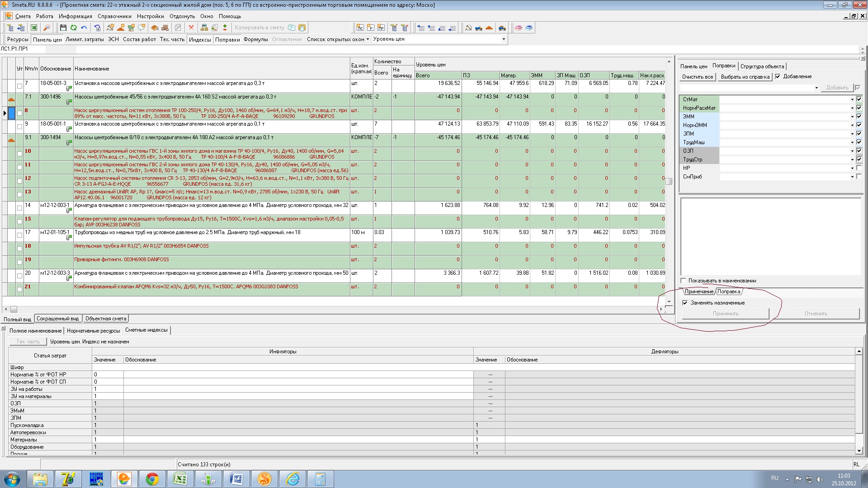Image resolution: width=868 pixels, height=488 pixels.
Task: Click the Windows Start button
Action: point(12,479)
